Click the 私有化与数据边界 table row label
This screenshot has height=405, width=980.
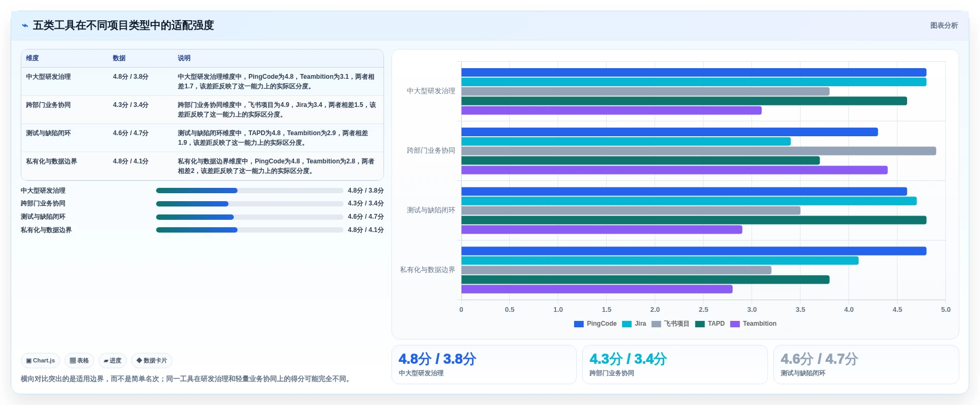click(x=52, y=161)
